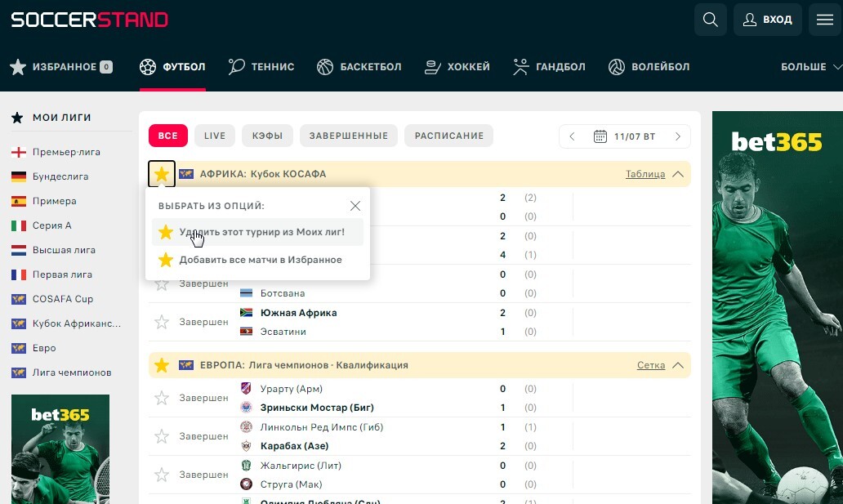Open the hamburger menu icon
The image size is (843, 504).
(825, 20)
